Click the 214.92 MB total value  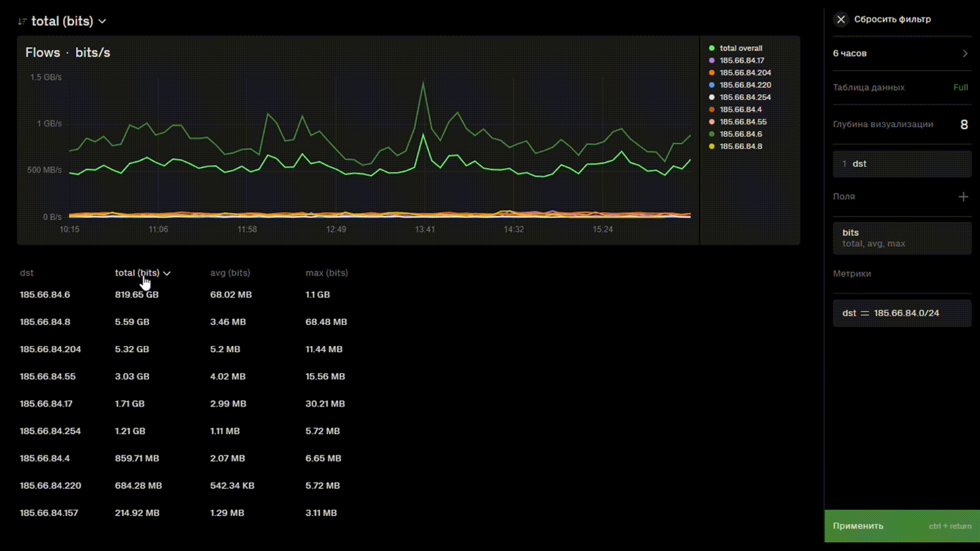click(x=137, y=513)
